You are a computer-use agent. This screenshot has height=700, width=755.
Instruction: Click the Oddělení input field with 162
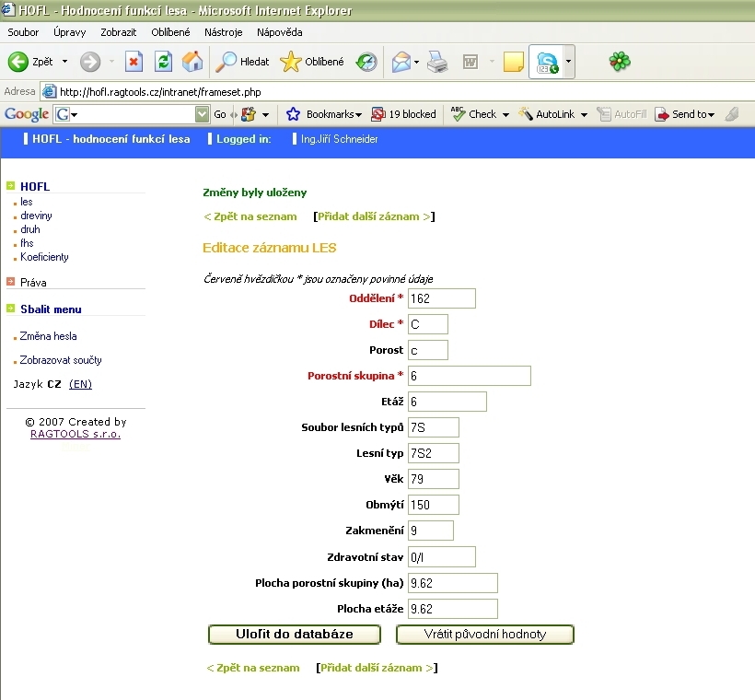coord(442,298)
